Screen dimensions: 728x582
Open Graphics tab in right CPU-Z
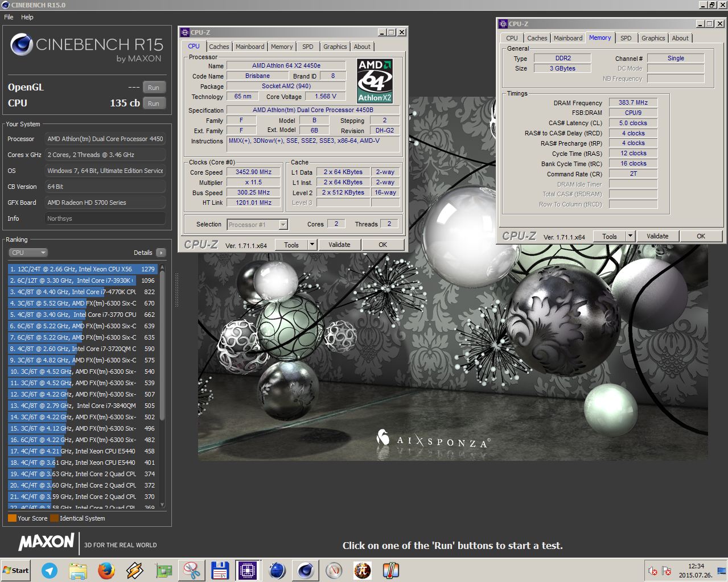653,38
